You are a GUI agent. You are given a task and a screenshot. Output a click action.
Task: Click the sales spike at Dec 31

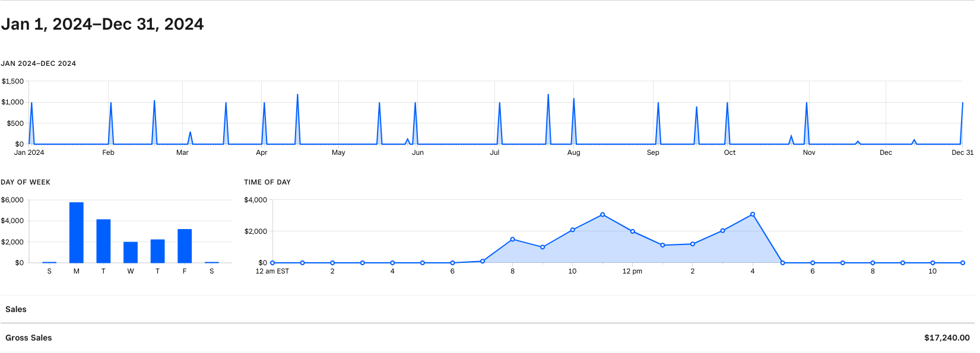(962, 104)
